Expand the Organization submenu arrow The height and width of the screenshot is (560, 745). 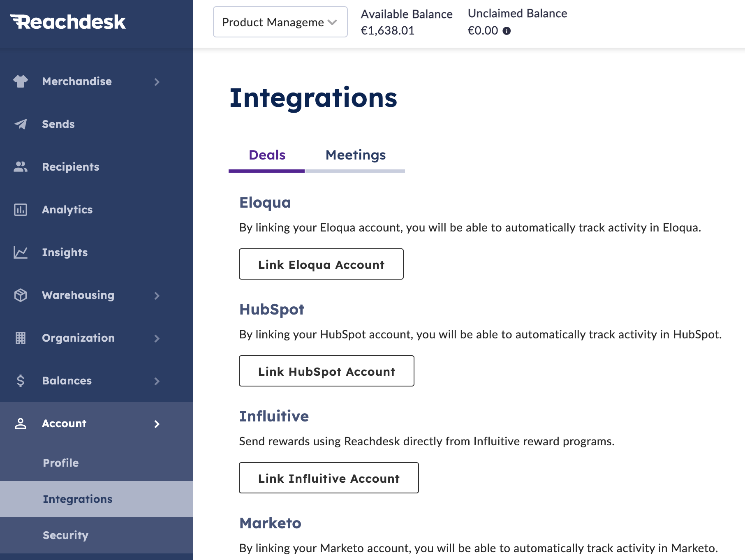point(157,338)
